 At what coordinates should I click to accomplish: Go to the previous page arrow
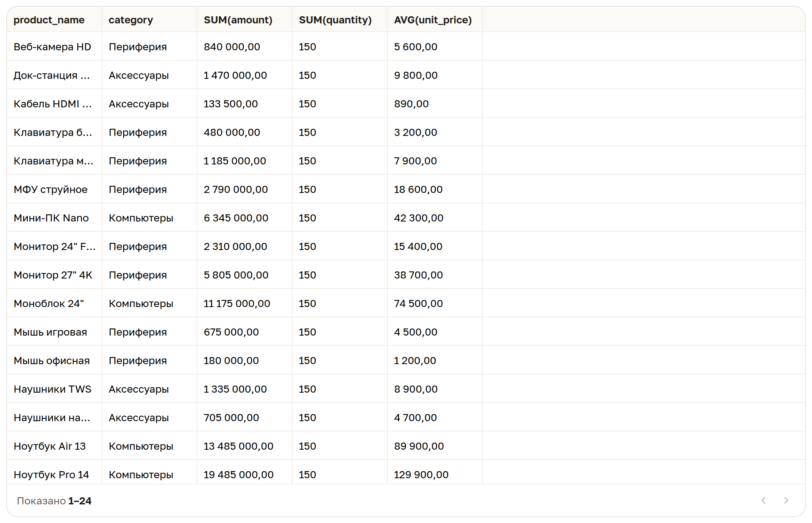[x=764, y=500]
